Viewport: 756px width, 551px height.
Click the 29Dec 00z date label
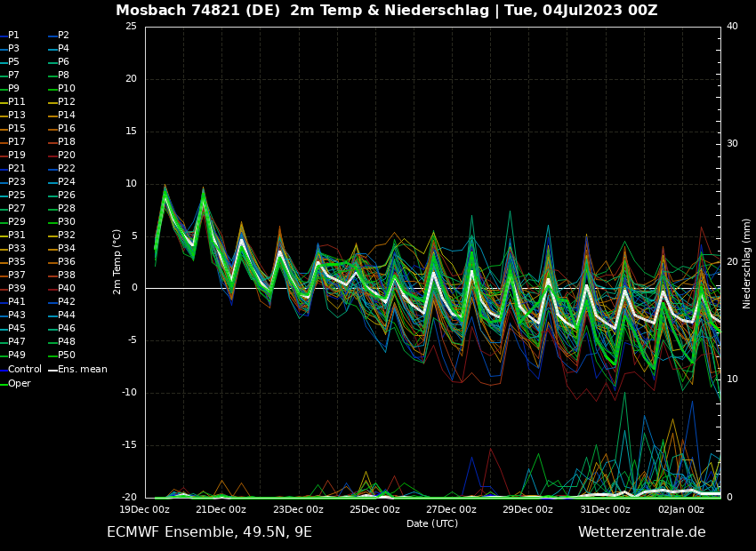point(527,510)
